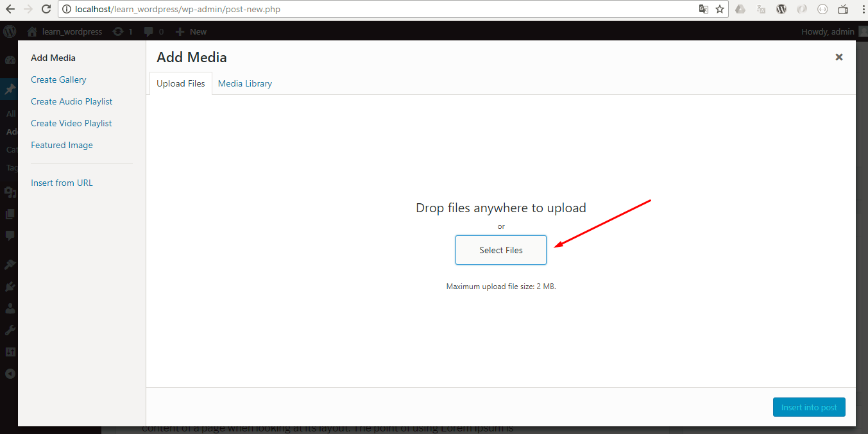
Task: Open the TV extension icon
Action: (843, 9)
